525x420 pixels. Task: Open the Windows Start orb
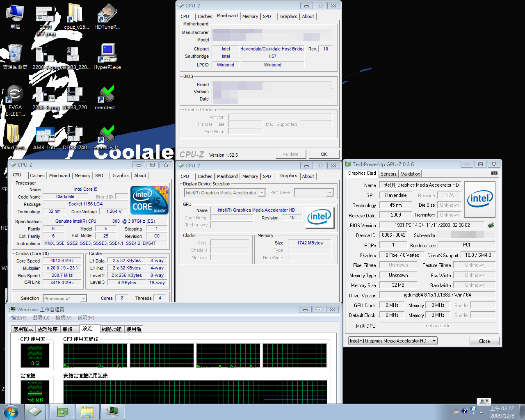point(11,411)
